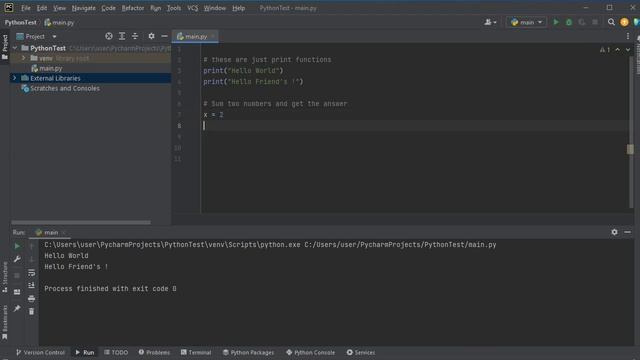Open Services tool window
Image resolution: width=640 pixels, height=360 pixels.
tap(360, 352)
